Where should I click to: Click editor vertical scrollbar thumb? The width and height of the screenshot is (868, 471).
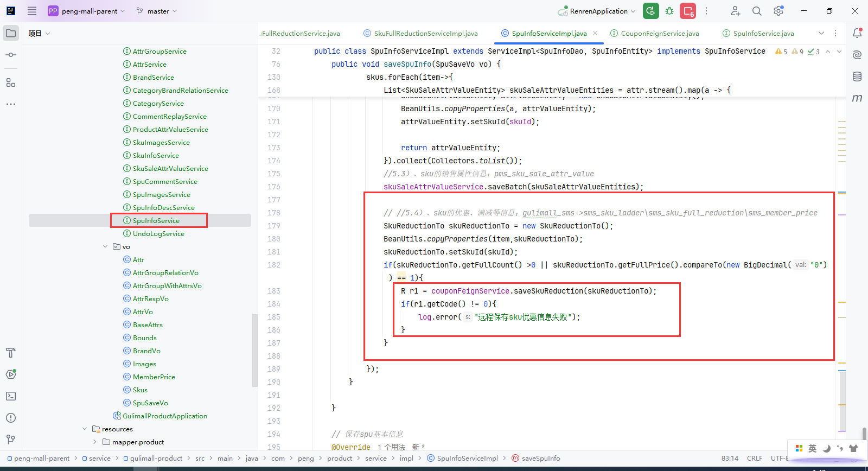pos(843,402)
